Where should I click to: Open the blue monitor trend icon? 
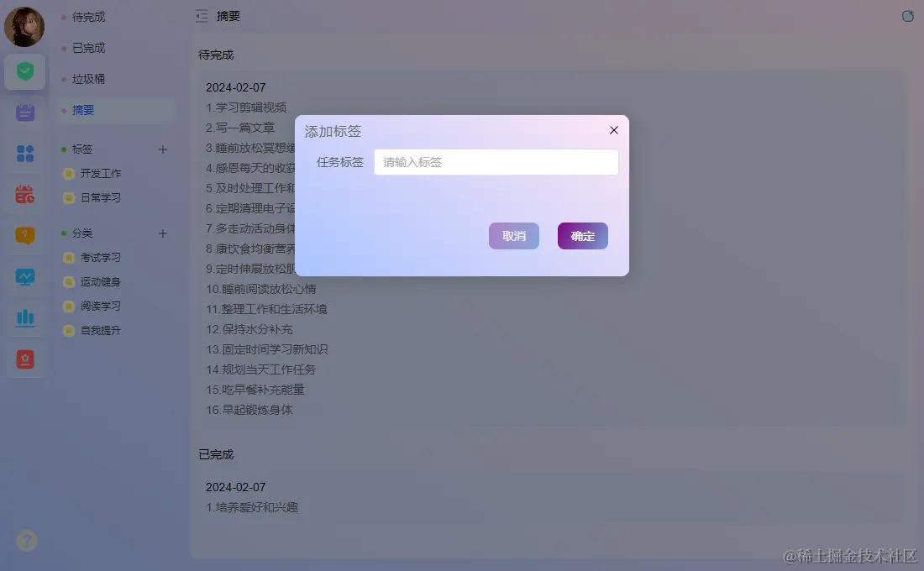tap(24, 277)
